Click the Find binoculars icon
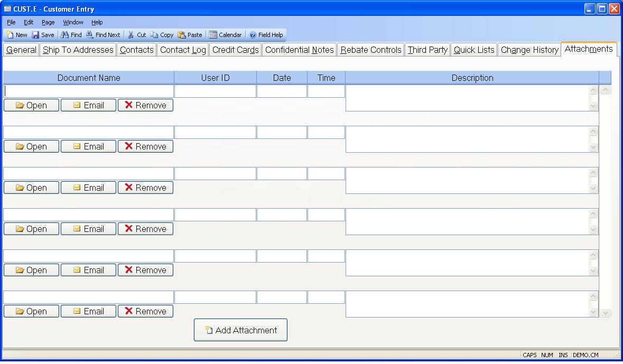623x364 pixels. [x=65, y=35]
